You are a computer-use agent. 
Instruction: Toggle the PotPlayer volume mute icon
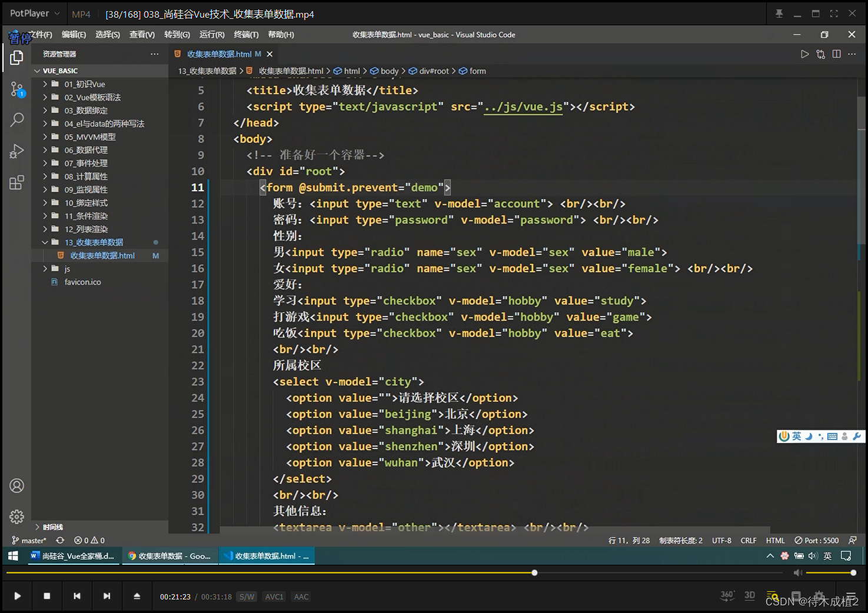(x=797, y=572)
